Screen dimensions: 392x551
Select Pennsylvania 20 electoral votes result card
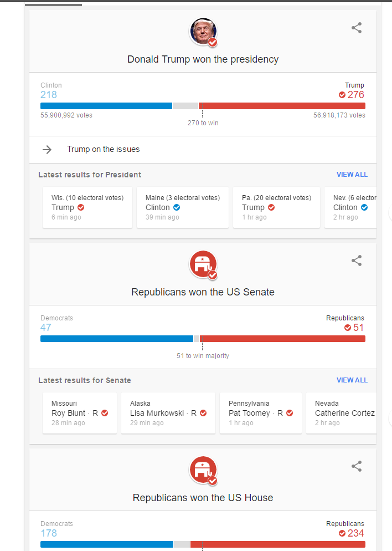coord(276,207)
